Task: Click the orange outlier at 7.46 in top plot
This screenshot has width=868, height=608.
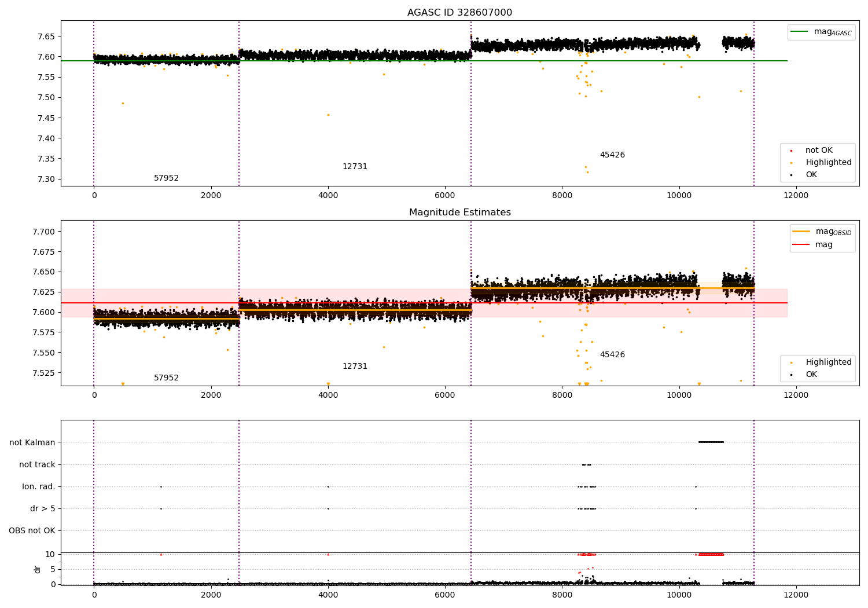Action: (x=328, y=115)
